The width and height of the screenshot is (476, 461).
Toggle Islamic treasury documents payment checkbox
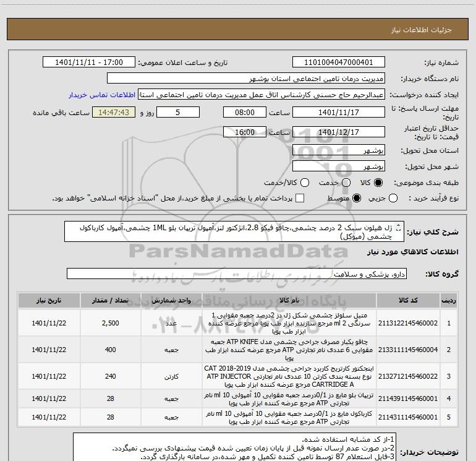click(300, 198)
